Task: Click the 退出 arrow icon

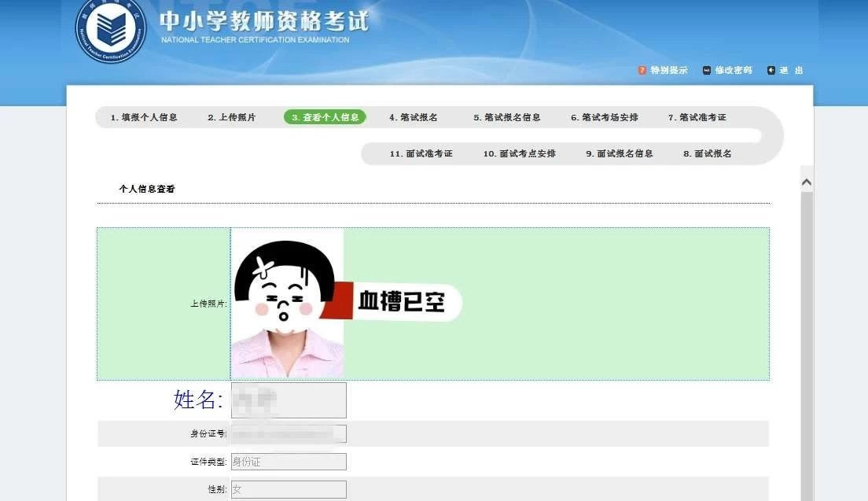Action: point(771,70)
